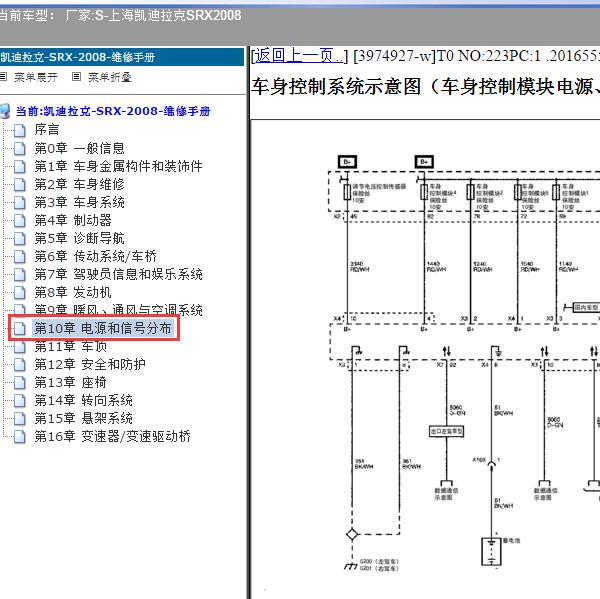The image size is (600, 599).
Task: Click the page icon beside 第13章 座椅
Action: click(x=20, y=382)
